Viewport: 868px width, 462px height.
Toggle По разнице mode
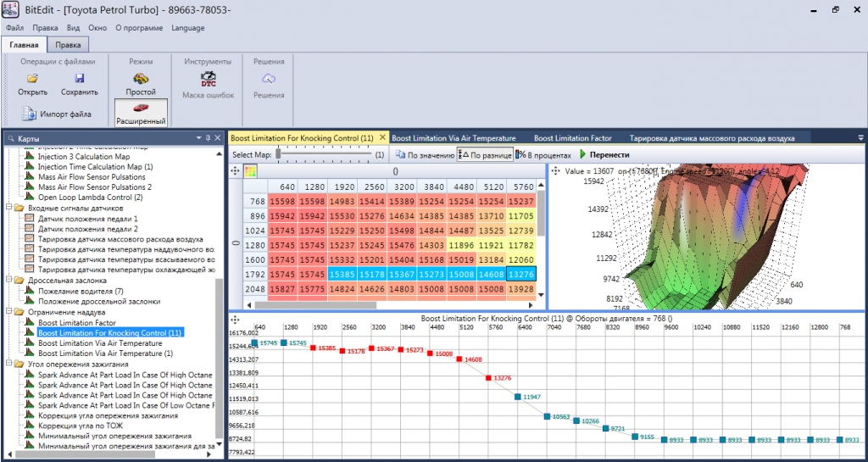484,155
